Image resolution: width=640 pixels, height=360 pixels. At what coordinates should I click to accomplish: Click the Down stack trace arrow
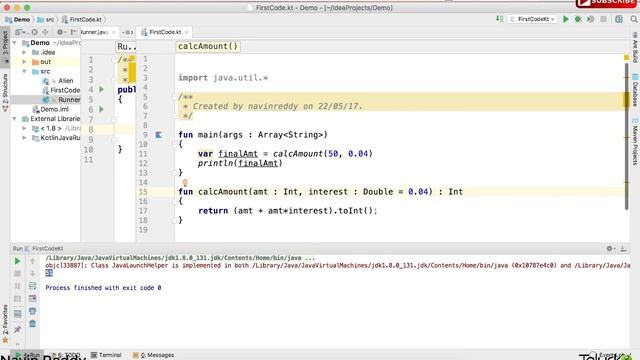point(33,273)
